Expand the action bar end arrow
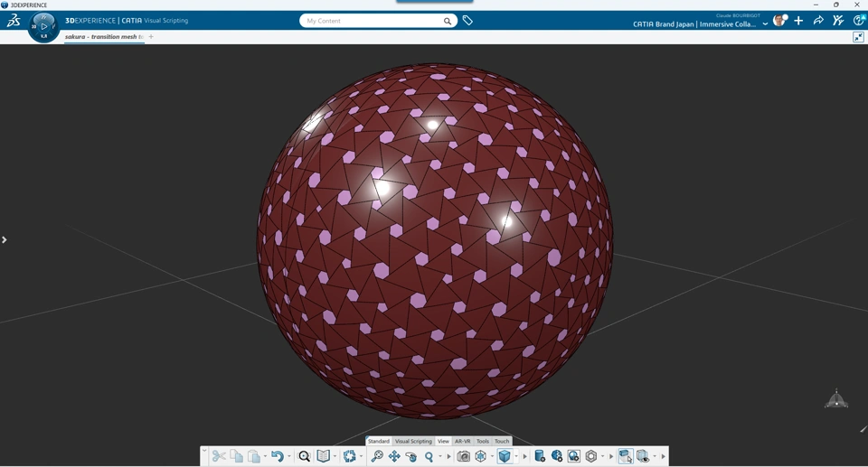The image size is (868, 467). [663, 456]
